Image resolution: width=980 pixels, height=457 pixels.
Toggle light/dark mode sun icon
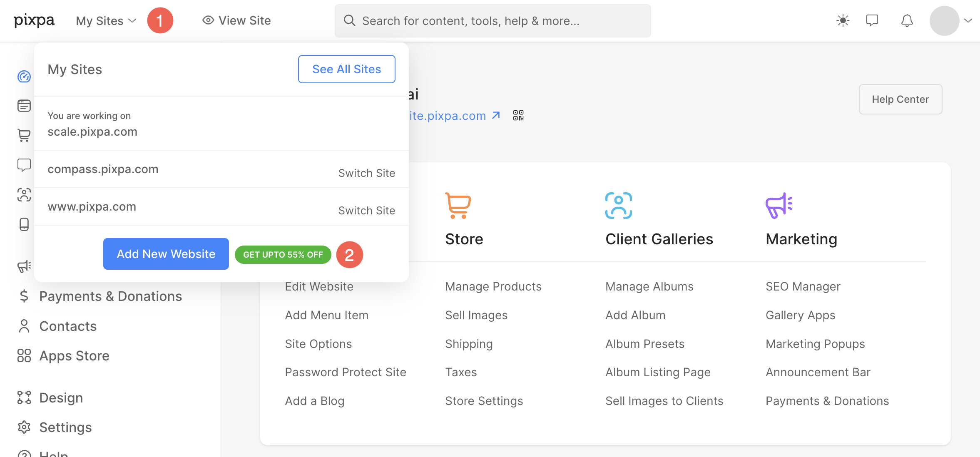[843, 20]
